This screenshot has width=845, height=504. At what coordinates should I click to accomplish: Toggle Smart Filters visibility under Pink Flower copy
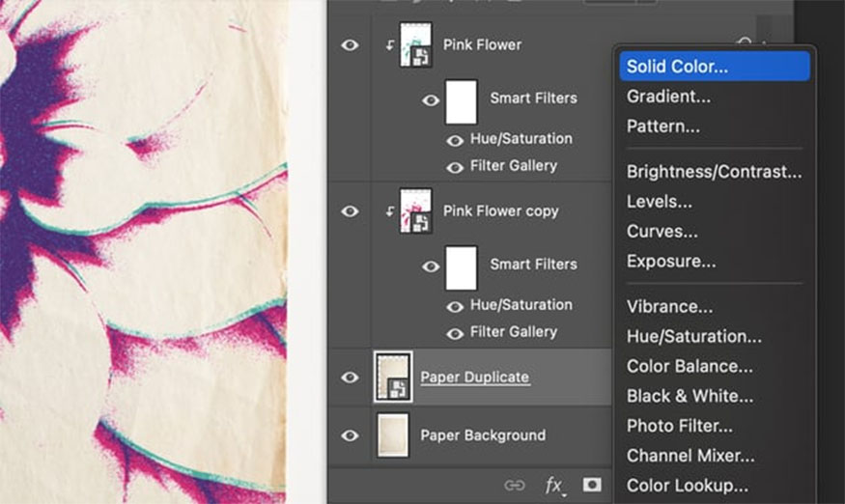(x=430, y=266)
